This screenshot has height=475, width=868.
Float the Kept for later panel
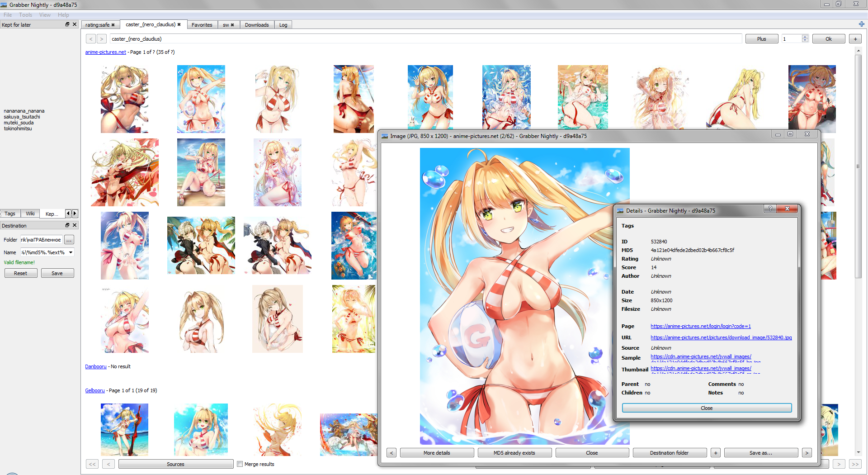pos(67,24)
